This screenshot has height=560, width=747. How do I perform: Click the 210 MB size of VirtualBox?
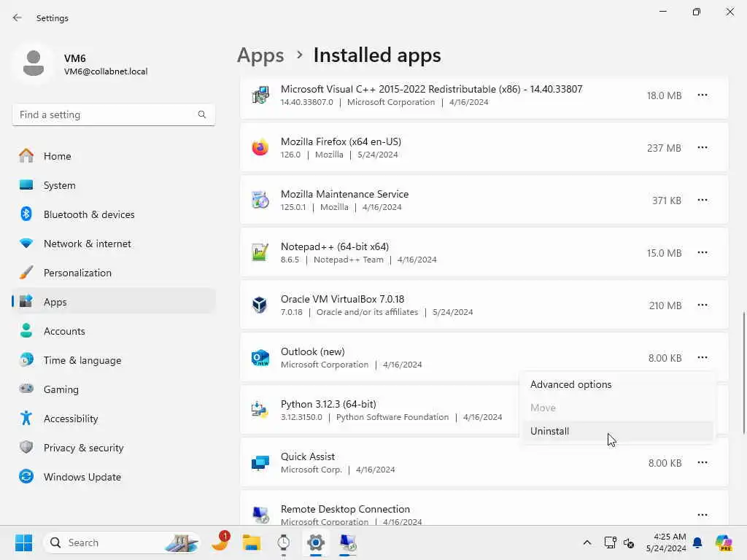[665, 306]
